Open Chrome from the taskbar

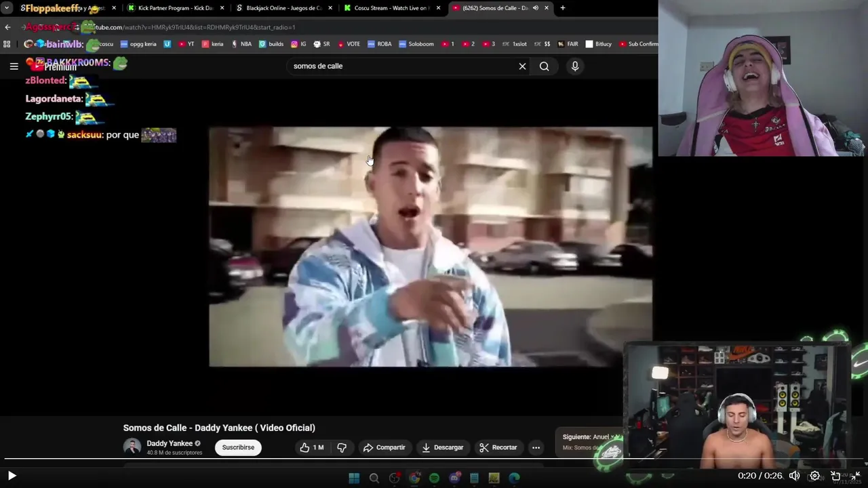point(414,478)
